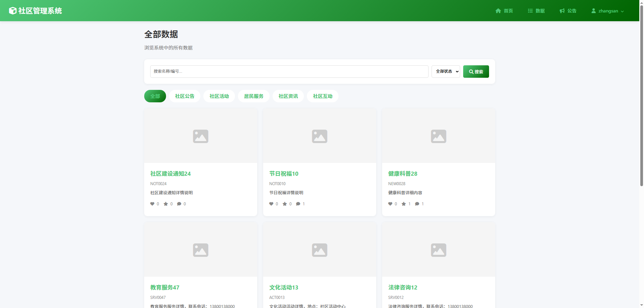The width and height of the screenshot is (644, 308).
Task: Click the SRV0047 code text
Action: click(158, 298)
